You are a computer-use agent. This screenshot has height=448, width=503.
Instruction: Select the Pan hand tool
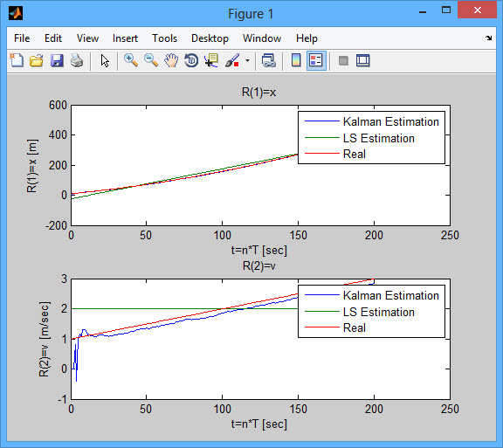[x=171, y=60]
